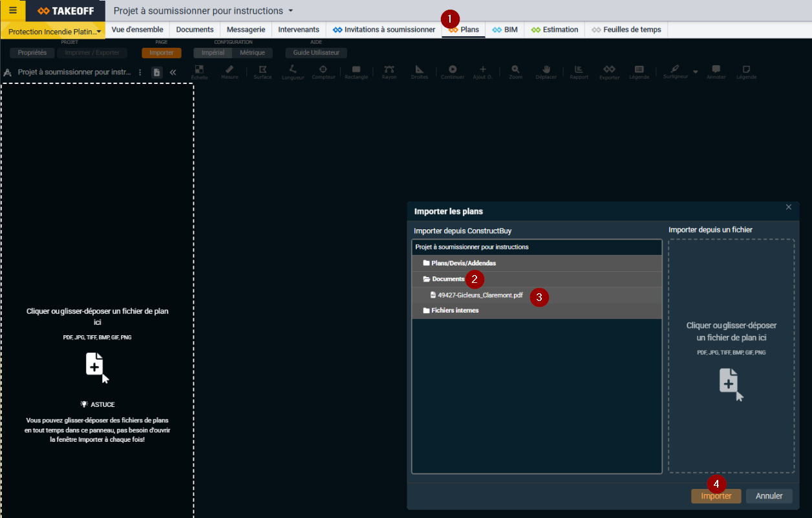The width and height of the screenshot is (812, 518).
Task: Open the project title dropdown
Action: click(x=291, y=11)
